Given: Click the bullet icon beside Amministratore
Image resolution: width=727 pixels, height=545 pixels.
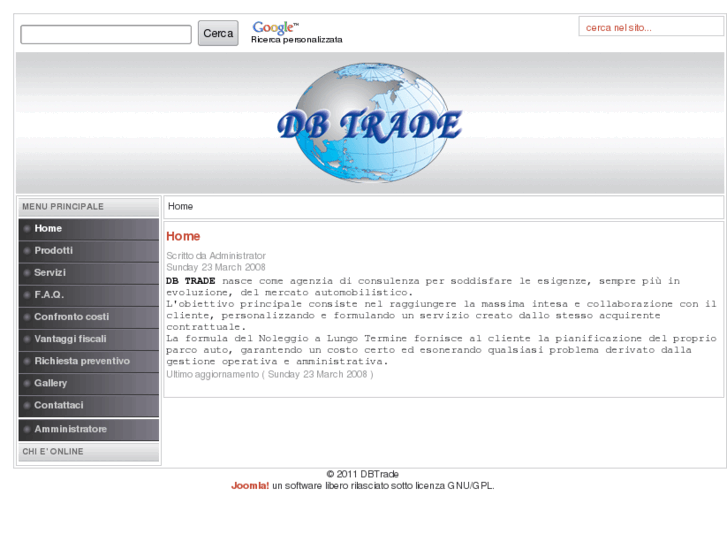Looking at the screenshot, I should pyautogui.click(x=27, y=430).
